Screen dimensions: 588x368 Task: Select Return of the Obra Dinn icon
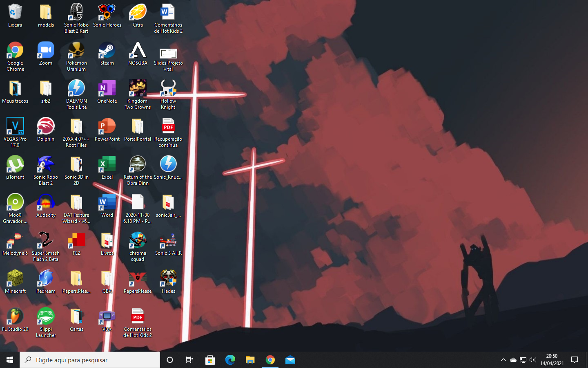[x=138, y=171]
